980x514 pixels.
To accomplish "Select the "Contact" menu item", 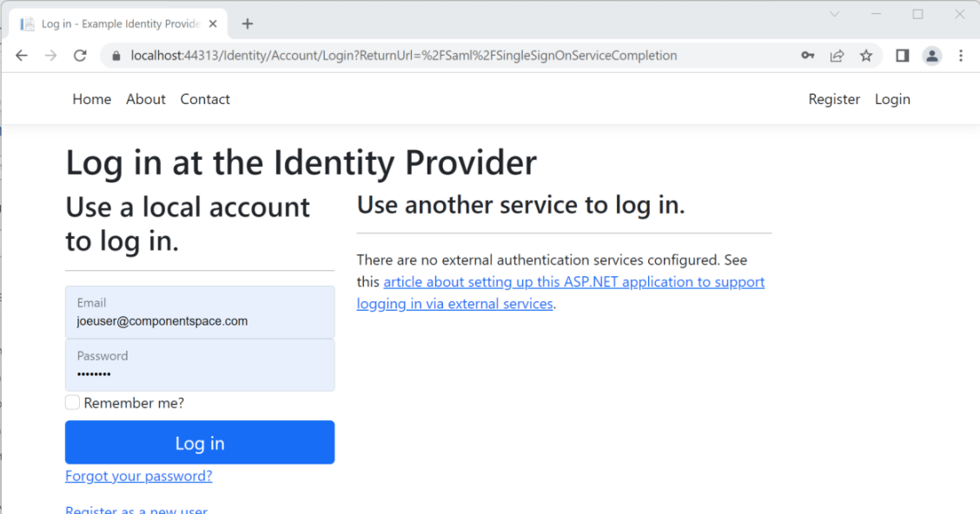I will [205, 99].
